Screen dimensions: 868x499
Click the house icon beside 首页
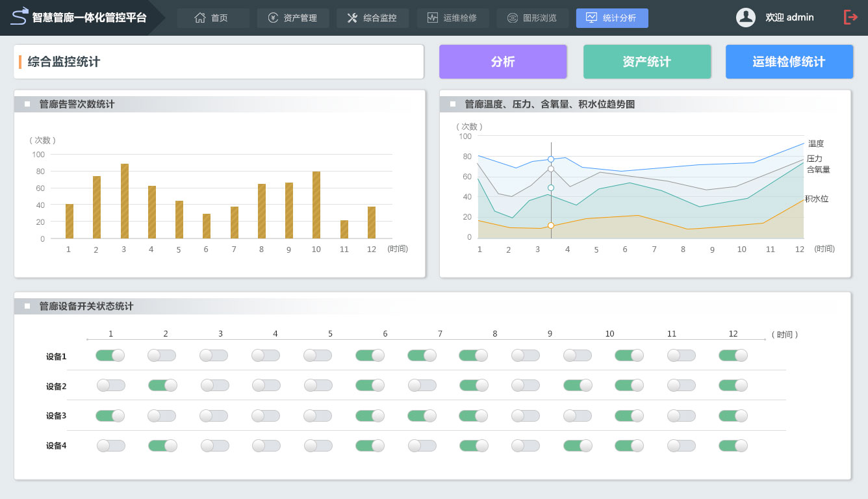point(200,18)
